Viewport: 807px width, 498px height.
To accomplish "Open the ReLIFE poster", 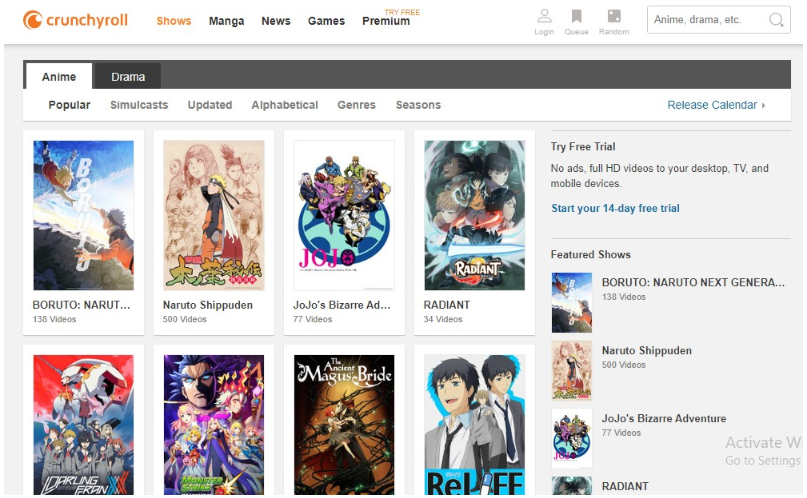I will coord(474,424).
